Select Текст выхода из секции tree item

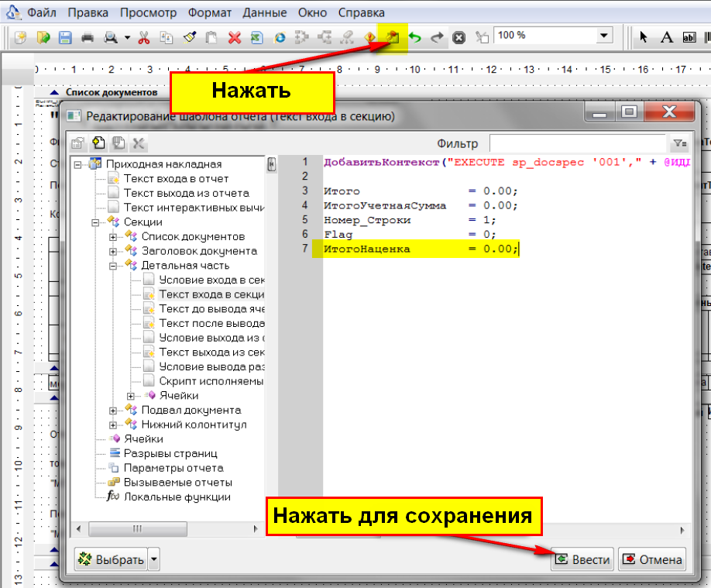click(211, 352)
